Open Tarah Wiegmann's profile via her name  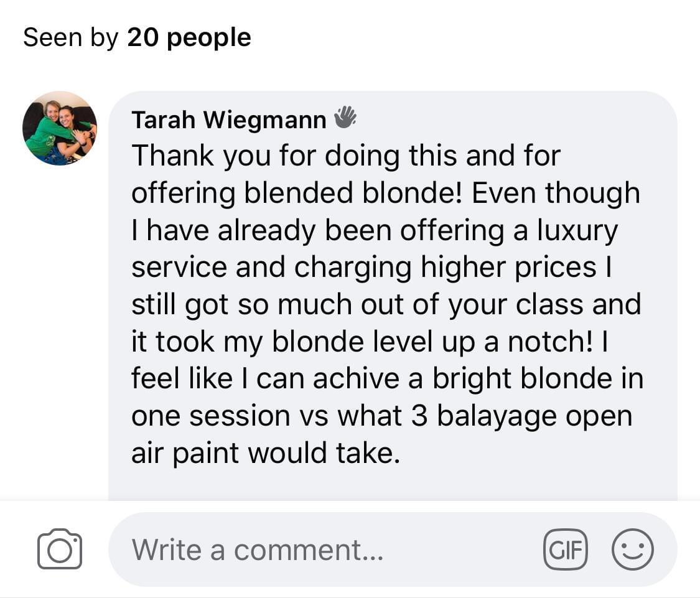click(228, 119)
